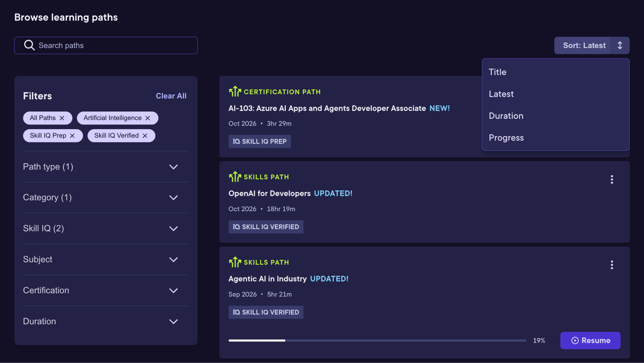Screen dimensions: 644x363
Task: Click the Skill IQ Prep badge
Action: pos(260,141)
